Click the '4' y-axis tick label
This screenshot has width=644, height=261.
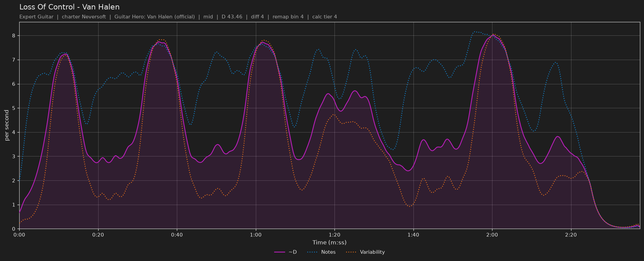[x=14, y=132]
